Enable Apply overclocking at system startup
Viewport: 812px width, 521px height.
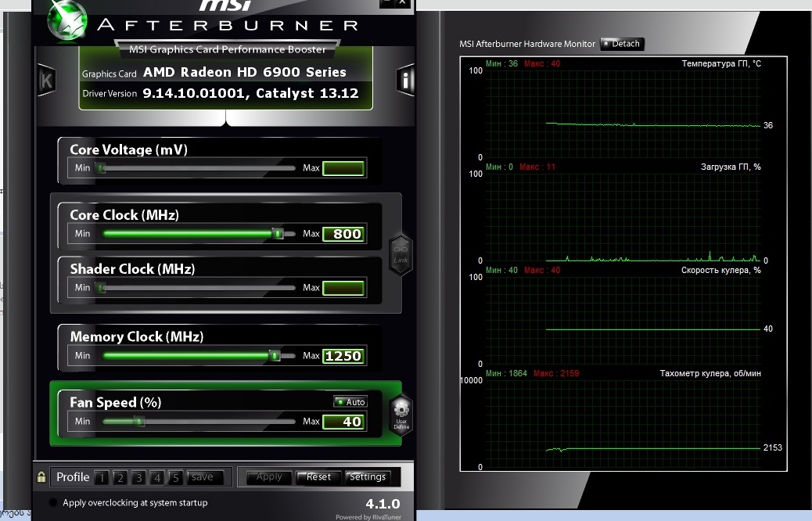click(53, 503)
